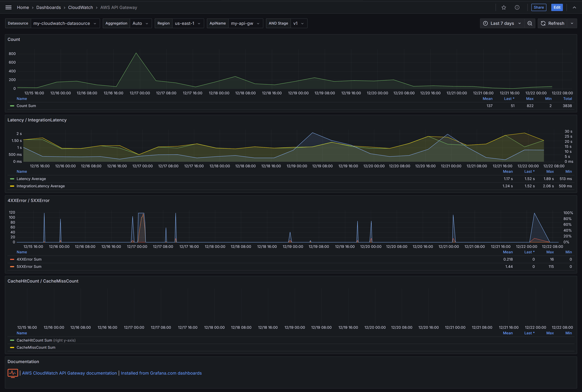Star this dashboard as a favorite
Viewport: 582px width, 392px height.
(503, 7)
